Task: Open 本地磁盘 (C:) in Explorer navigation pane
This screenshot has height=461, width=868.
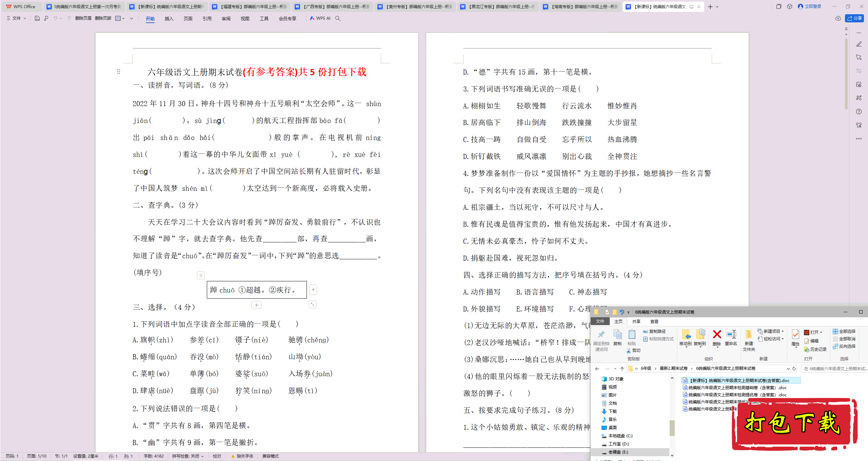Action: pos(617,436)
